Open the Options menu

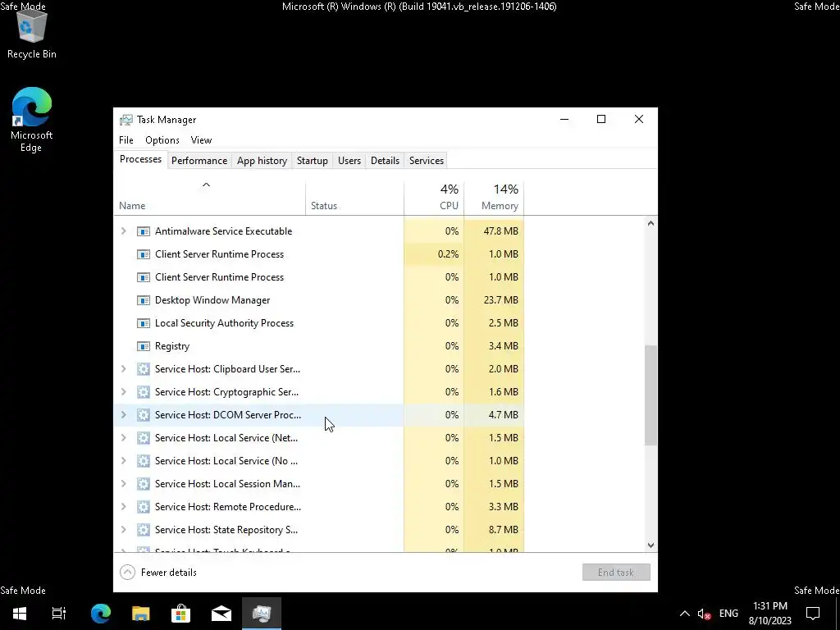pyautogui.click(x=162, y=140)
